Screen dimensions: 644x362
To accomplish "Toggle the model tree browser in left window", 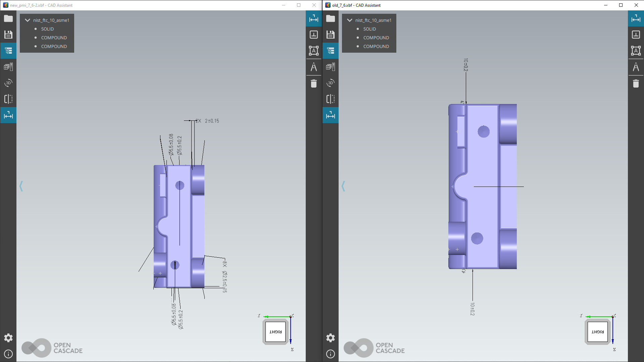I will click(8, 51).
